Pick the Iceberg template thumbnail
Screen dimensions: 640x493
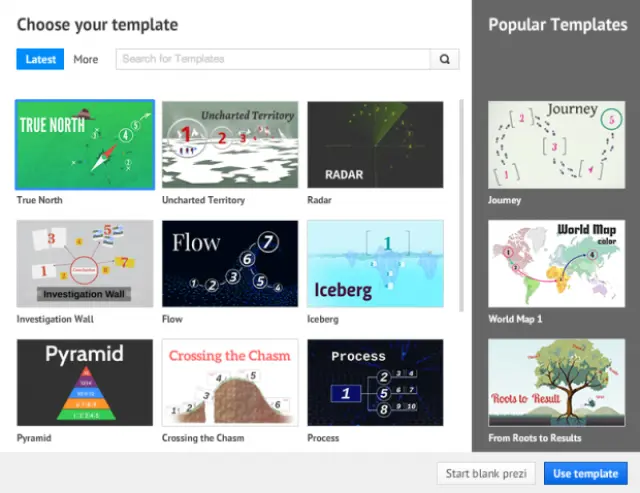(x=375, y=264)
